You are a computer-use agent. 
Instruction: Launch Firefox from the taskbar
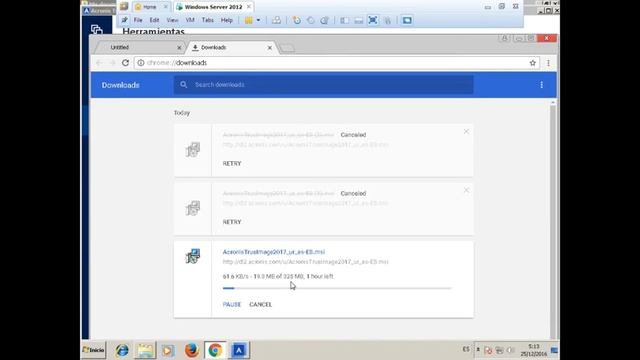click(191, 350)
